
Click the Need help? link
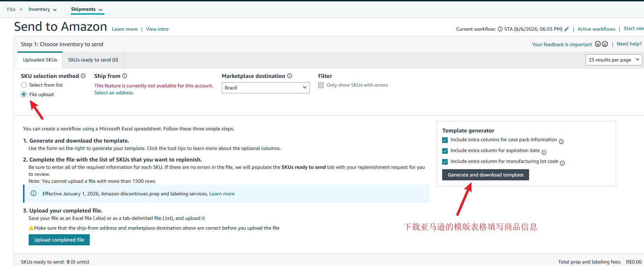629,44
